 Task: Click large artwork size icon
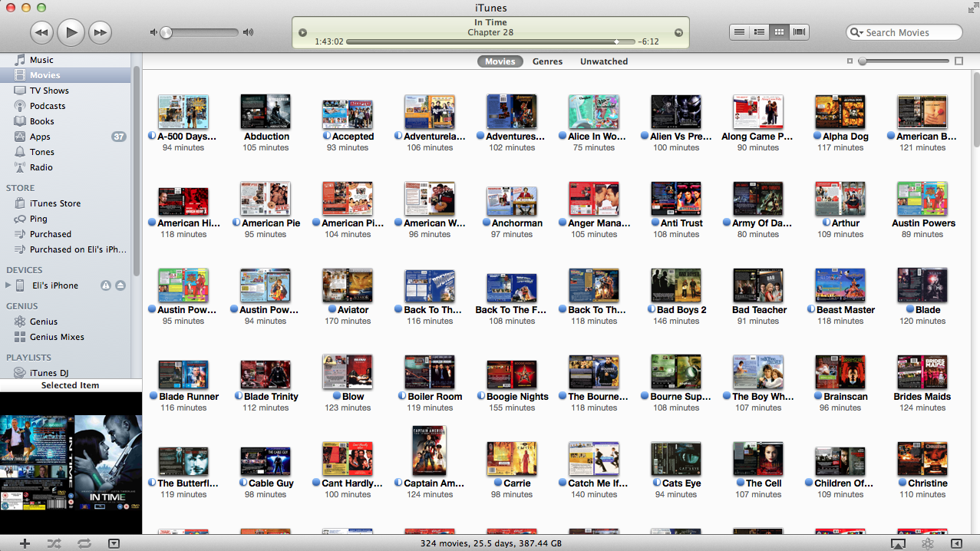(x=959, y=61)
